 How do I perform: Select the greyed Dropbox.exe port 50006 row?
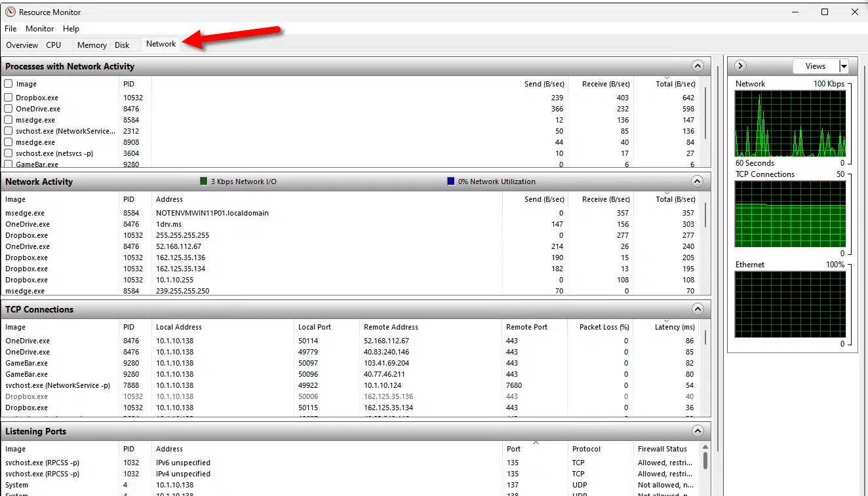[351, 396]
